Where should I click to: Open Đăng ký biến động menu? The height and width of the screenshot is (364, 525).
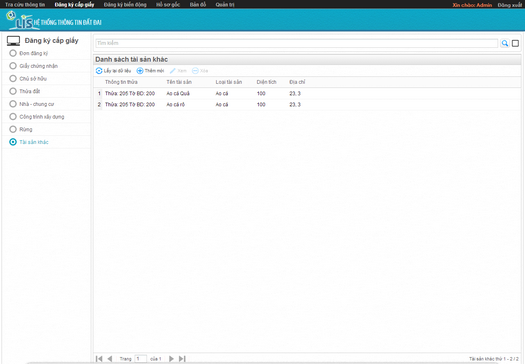pos(125,5)
